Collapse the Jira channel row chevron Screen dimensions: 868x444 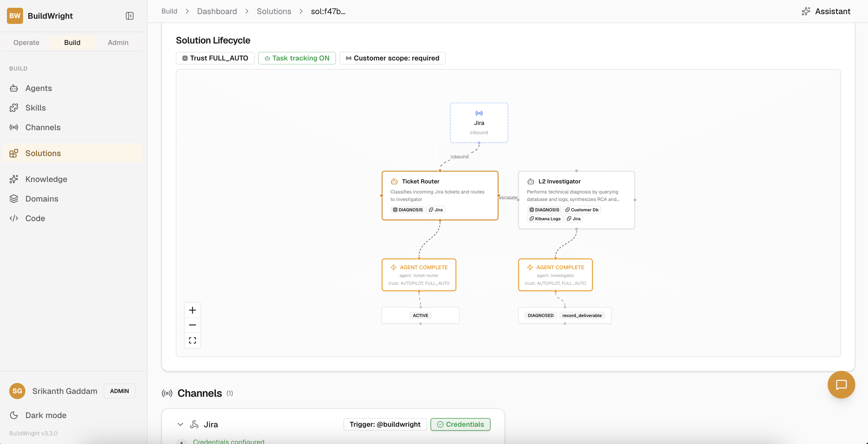[180, 424]
